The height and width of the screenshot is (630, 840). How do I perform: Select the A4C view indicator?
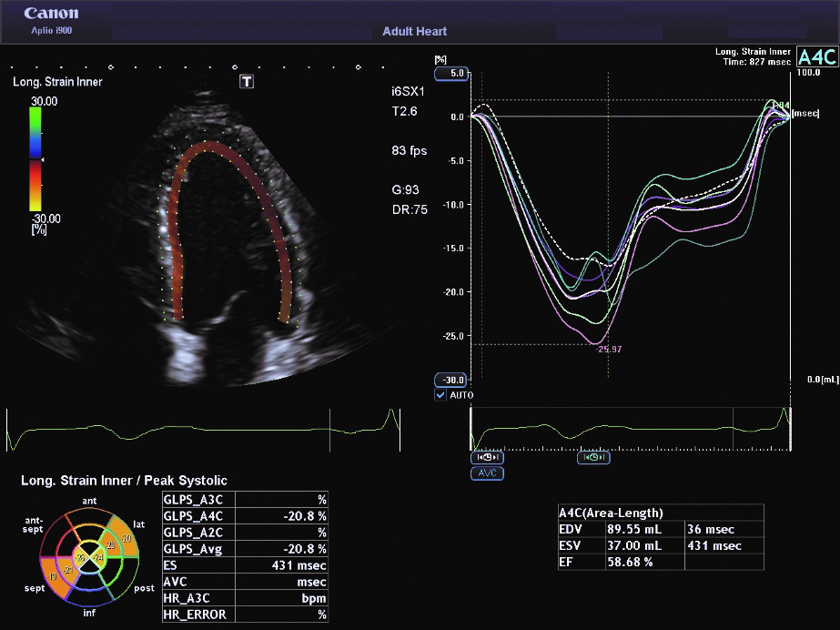[x=816, y=56]
